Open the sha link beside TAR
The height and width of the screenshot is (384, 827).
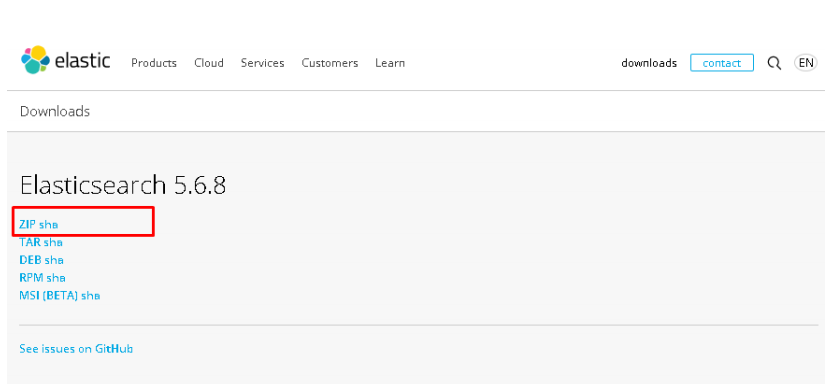[53, 242]
